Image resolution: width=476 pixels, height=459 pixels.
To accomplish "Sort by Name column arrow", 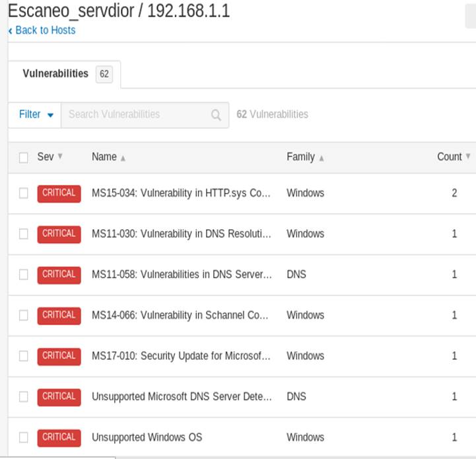I will [x=123, y=158].
